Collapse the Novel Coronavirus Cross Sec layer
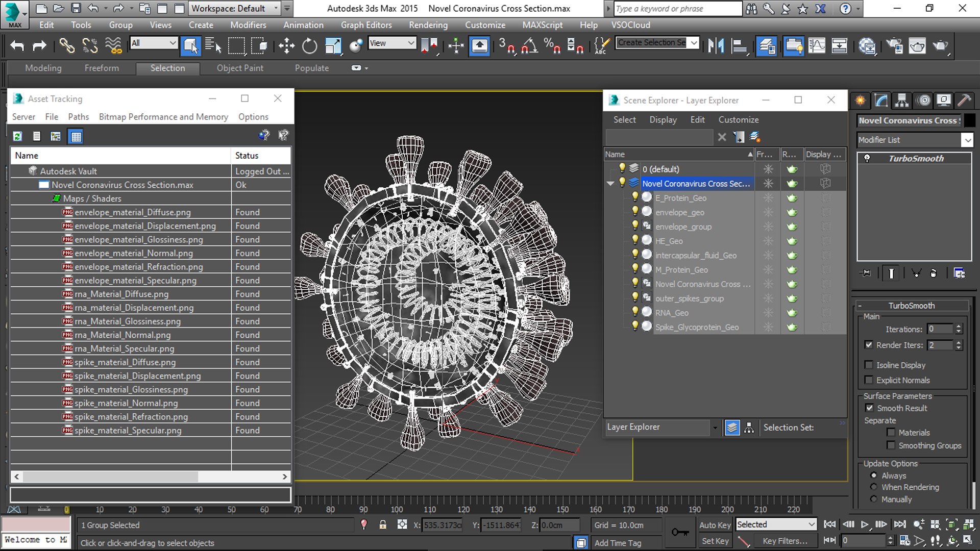 click(x=610, y=184)
